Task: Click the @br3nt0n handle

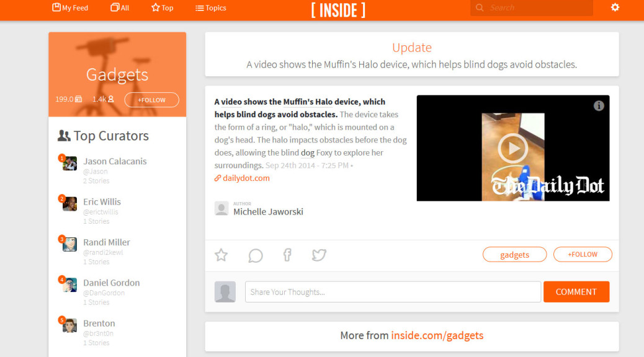Action: tap(98, 333)
